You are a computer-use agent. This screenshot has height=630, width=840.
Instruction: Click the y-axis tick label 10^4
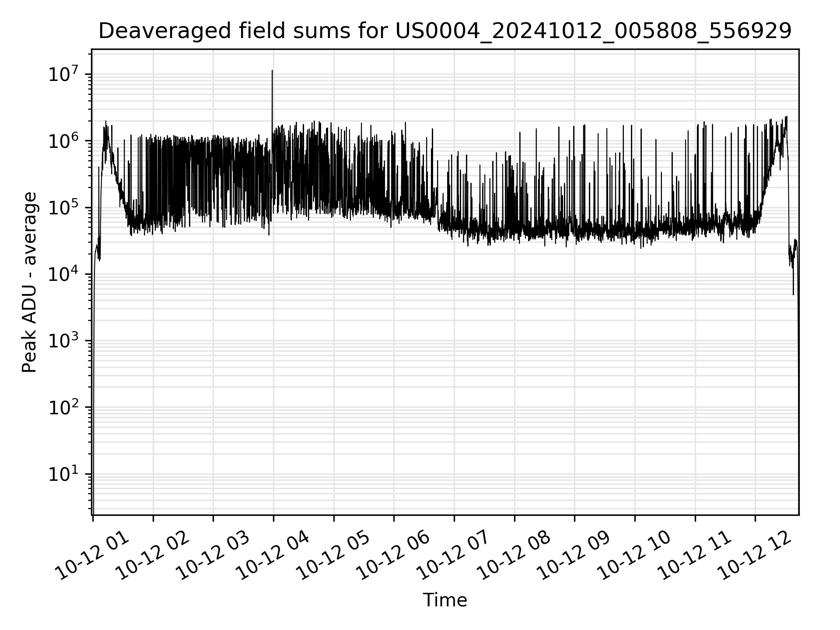[x=63, y=273]
